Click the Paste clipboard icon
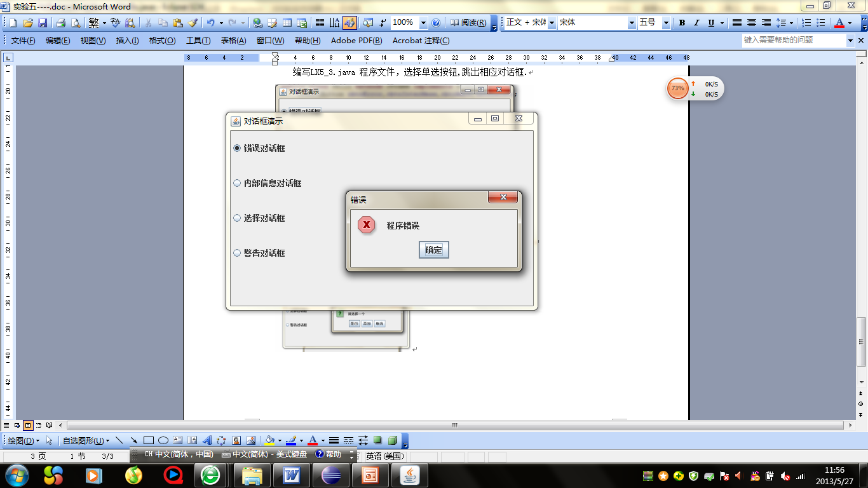This screenshot has width=868, height=488. click(178, 23)
